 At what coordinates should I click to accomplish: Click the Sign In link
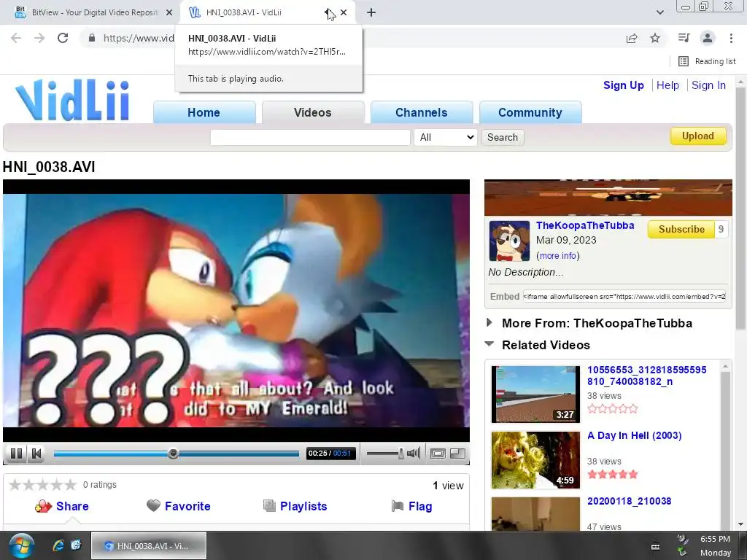pos(708,85)
